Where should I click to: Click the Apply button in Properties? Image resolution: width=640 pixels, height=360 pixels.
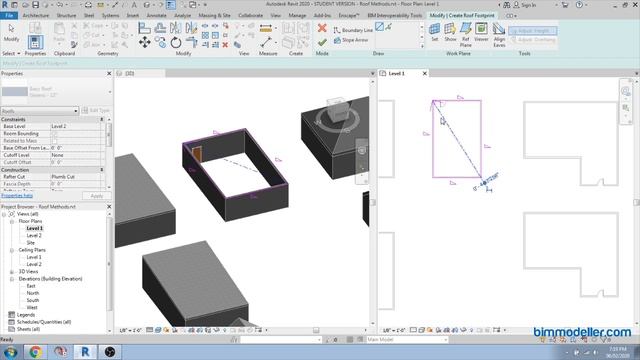click(x=96, y=196)
